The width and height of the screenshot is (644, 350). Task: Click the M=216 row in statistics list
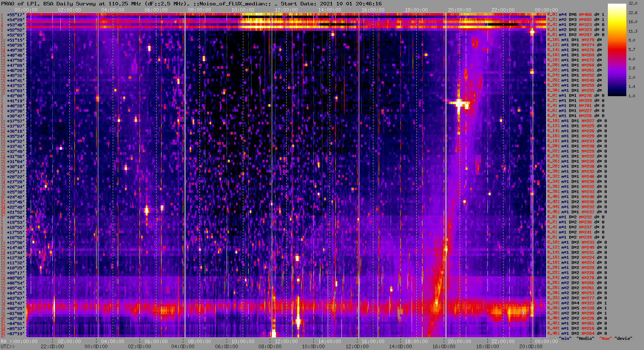(577, 329)
